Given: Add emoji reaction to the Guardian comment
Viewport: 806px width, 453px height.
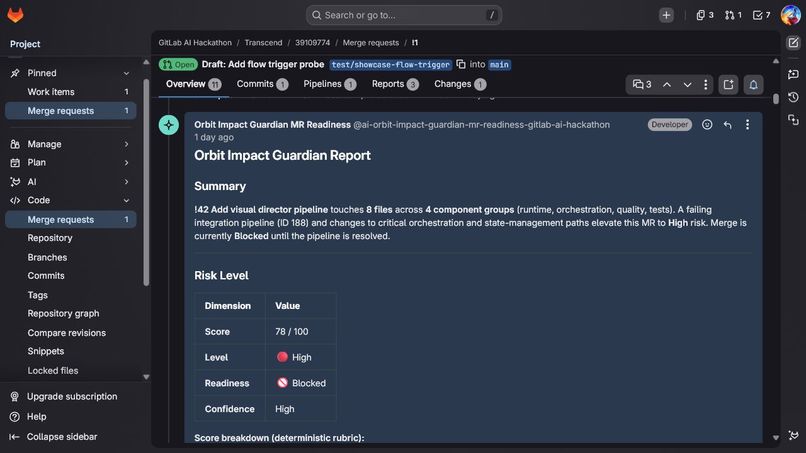Looking at the screenshot, I should tap(707, 124).
